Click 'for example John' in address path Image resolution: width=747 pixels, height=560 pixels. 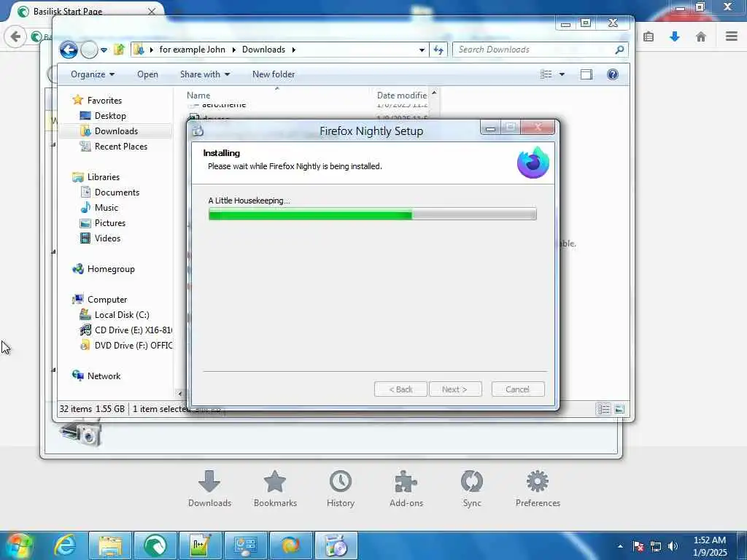point(192,50)
